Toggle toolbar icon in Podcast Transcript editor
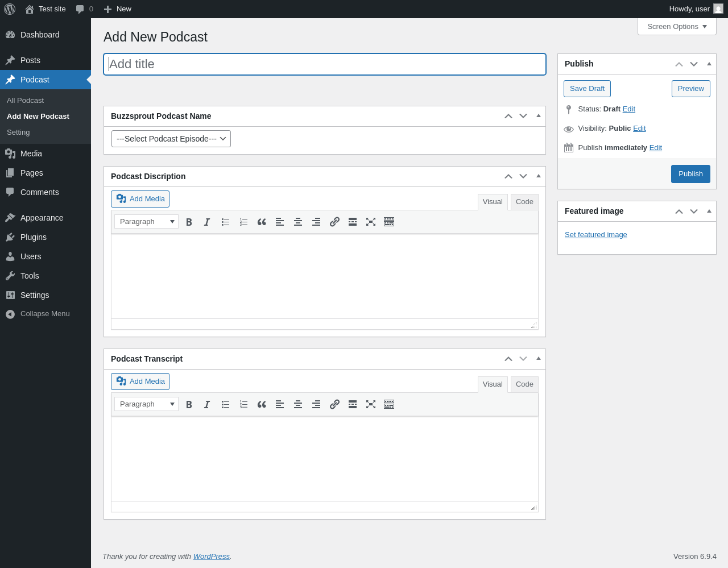The image size is (728, 568). pyautogui.click(x=389, y=404)
